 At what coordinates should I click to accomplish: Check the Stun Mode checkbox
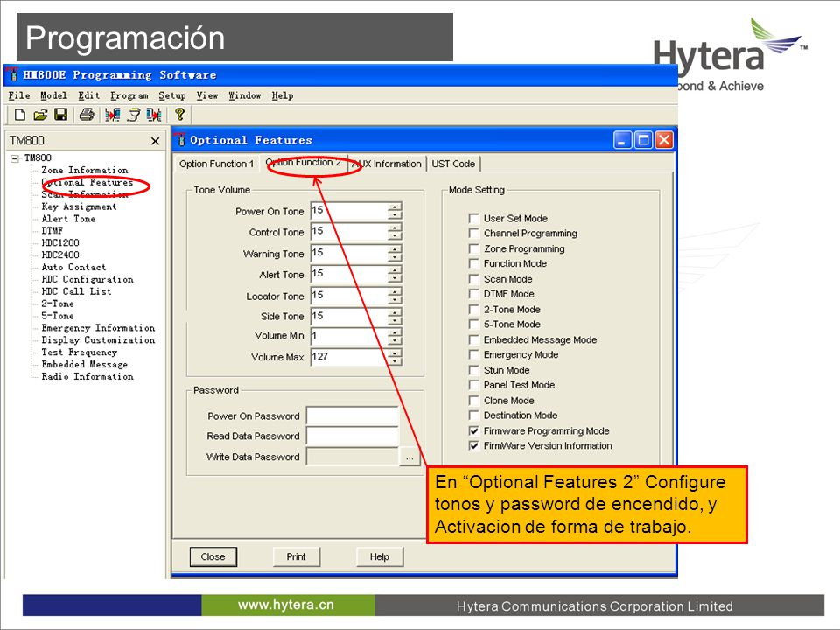473,370
